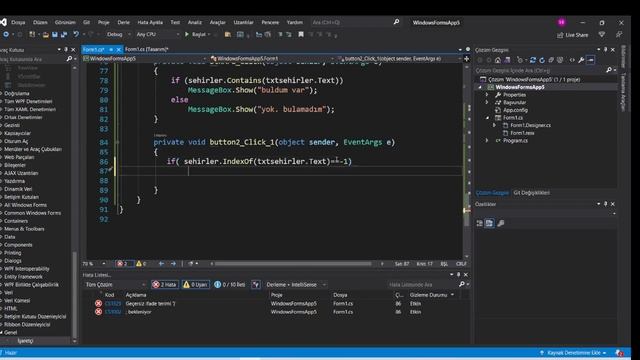
Task: Click the Live Share button
Action: click(x=573, y=35)
